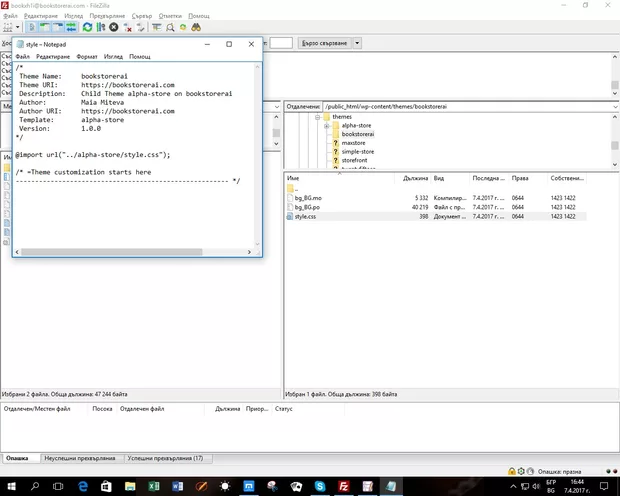This screenshot has height=496, width=620.
Task: Open the FileZilla Site Manager icon
Action: (x=8, y=27)
